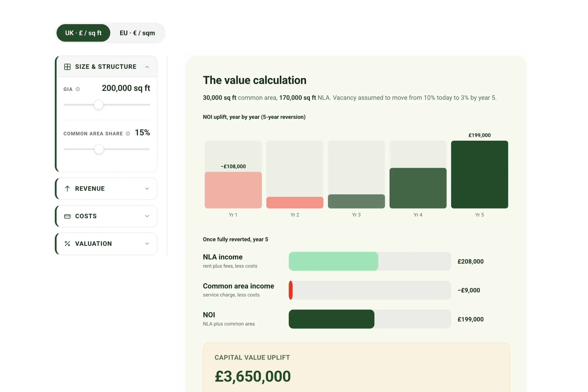This screenshot has height=392, width=588.
Task: Collapse the Size & Structure panel chevron
Action: (x=147, y=67)
